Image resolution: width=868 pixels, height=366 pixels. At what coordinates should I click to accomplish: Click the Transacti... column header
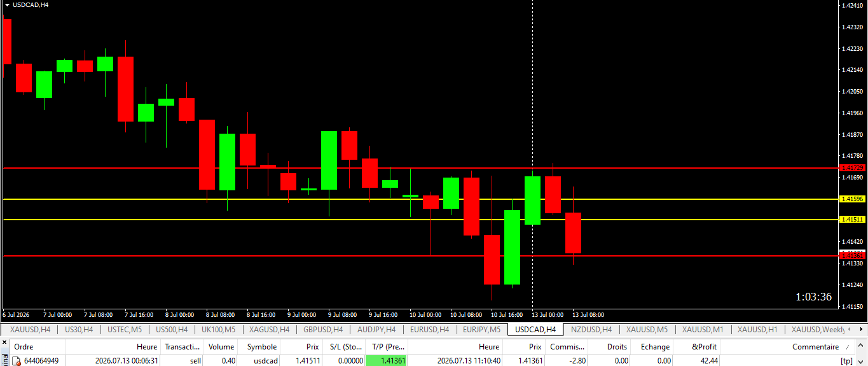tap(182, 347)
